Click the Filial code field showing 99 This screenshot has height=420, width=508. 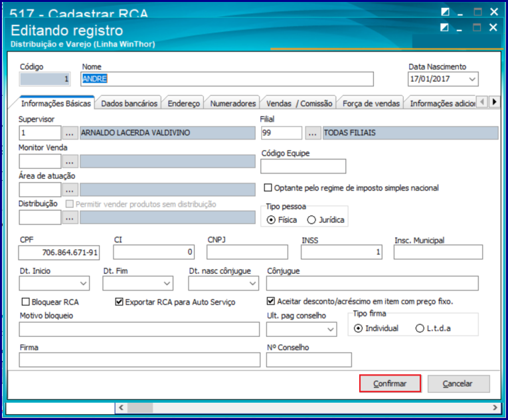point(282,133)
